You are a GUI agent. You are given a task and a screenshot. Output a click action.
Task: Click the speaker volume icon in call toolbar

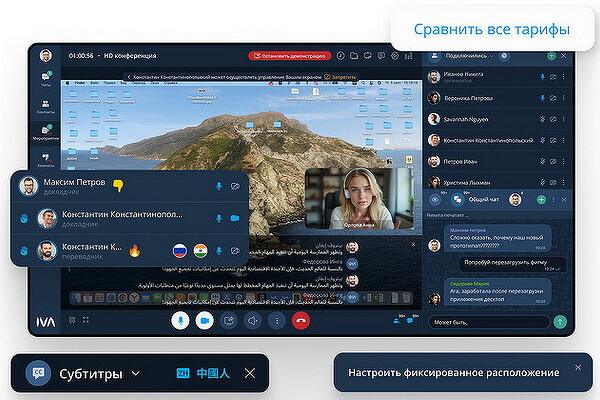pos(252,320)
